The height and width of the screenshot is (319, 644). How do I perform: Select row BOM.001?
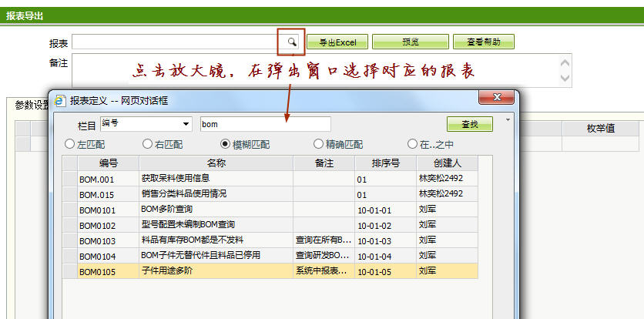(270, 179)
